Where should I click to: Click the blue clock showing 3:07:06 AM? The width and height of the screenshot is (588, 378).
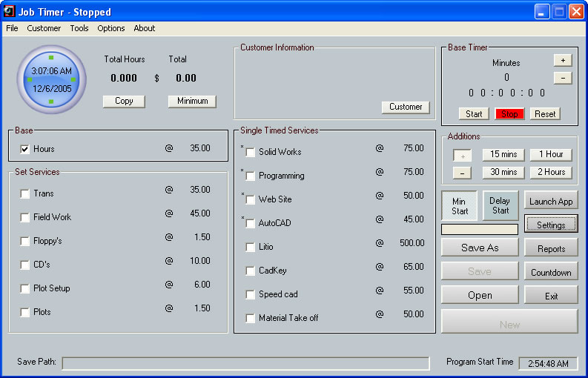[x=51, y=79]
